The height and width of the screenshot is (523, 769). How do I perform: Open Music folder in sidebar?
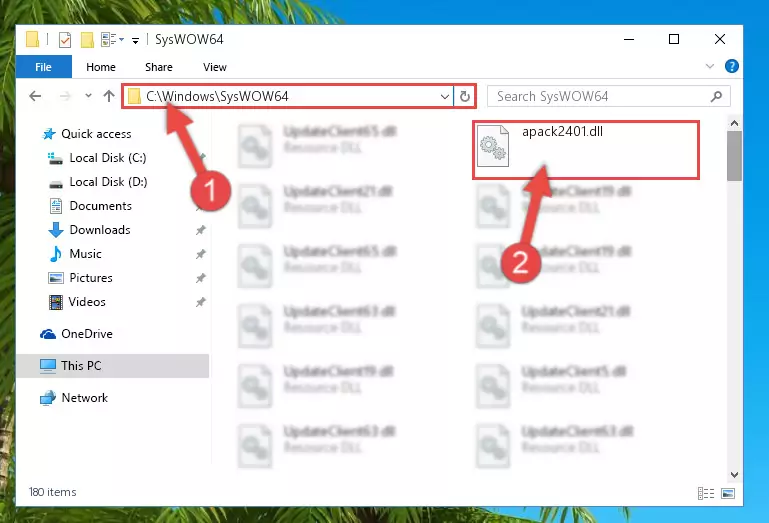coord(85,254)
